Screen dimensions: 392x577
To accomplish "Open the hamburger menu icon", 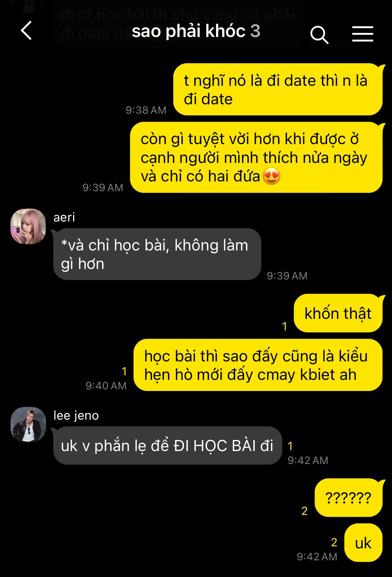I will [362, 34].
